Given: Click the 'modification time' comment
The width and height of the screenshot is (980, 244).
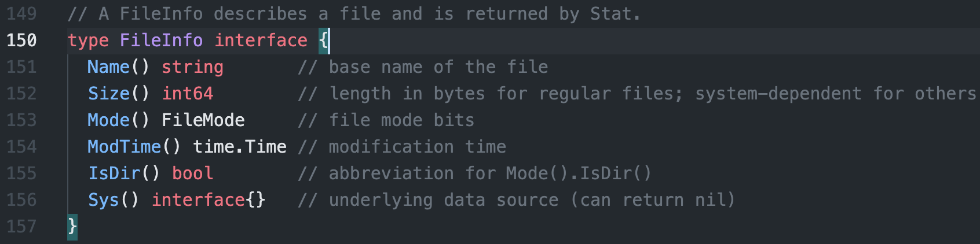Looking at the screenshot, I should pos(417,147).
